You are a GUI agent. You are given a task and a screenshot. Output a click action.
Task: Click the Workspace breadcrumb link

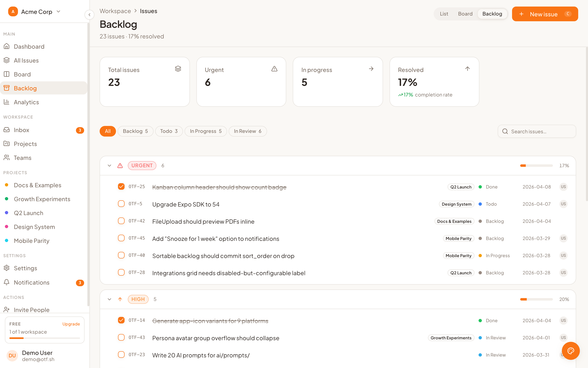point(115,11)
